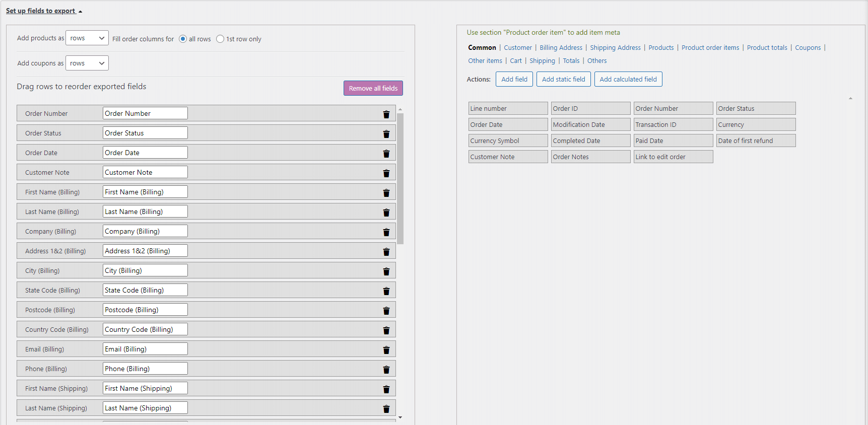
Task: Click the exported fields list scrollbar
Action: tap(400, 178)
